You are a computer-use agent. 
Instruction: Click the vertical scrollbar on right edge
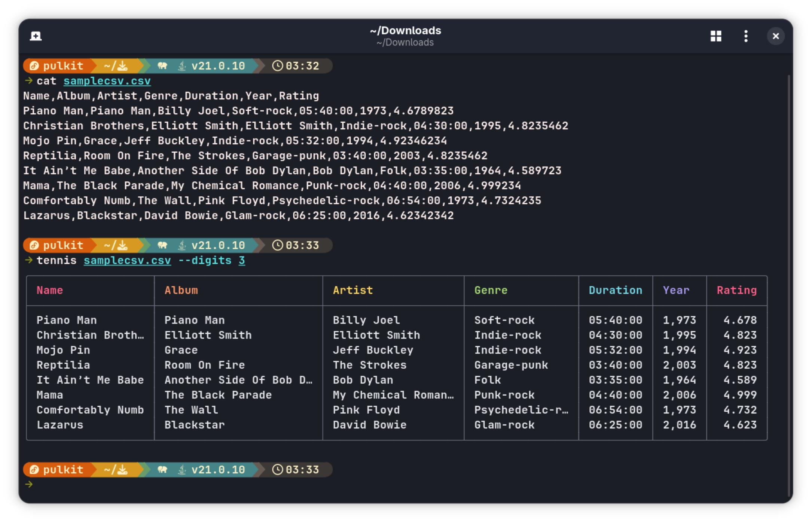[x=789, y=284]
